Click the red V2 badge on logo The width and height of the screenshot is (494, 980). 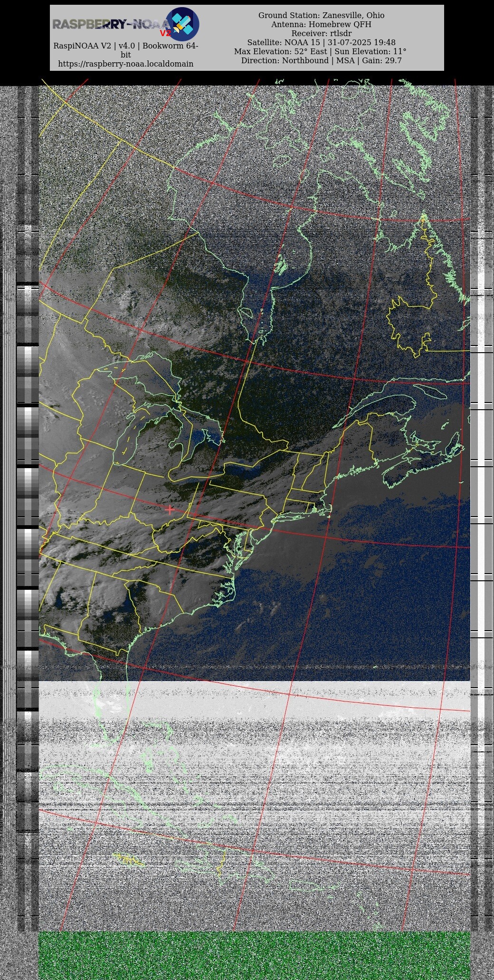point(165,33)
